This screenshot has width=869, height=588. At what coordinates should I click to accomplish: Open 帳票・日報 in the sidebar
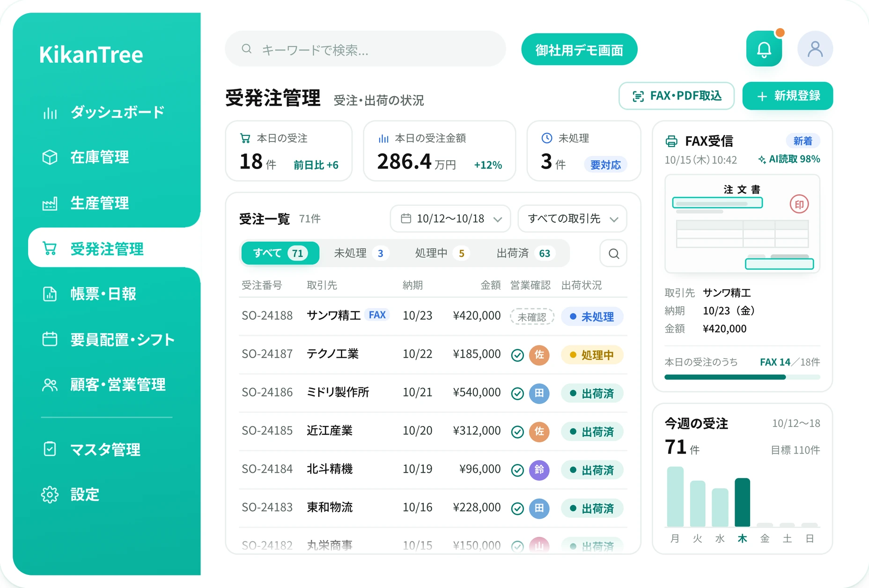coord(90,294)
